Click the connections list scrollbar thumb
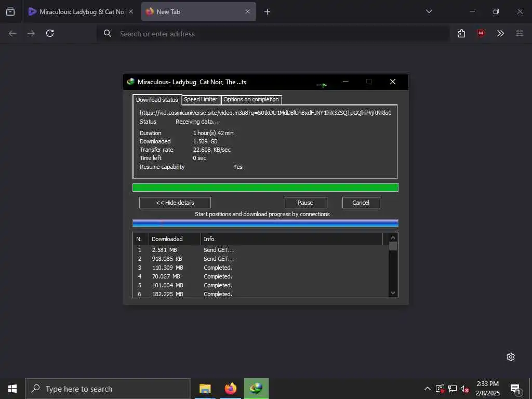The width and height of the screenshot is (532, 399). tap(393, 246)
